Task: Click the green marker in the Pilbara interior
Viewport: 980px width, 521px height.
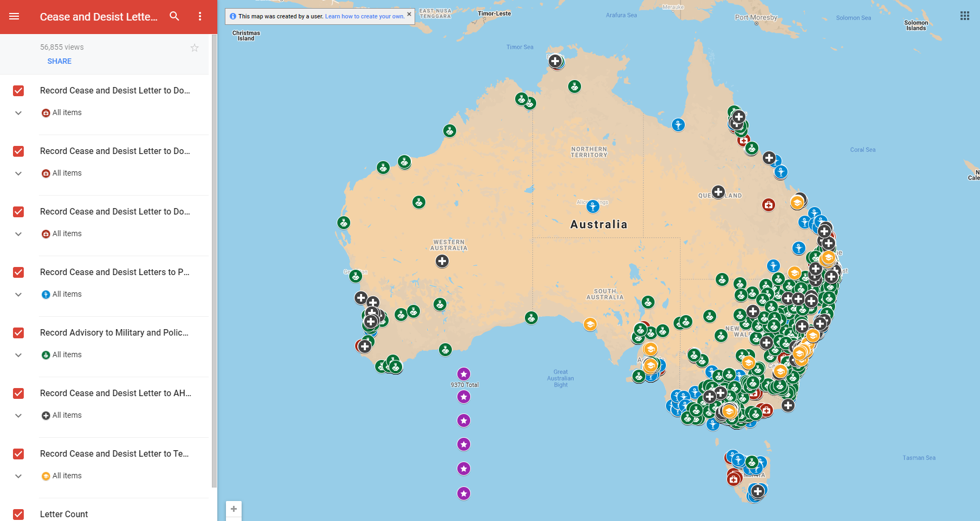Action: [419, 203]
